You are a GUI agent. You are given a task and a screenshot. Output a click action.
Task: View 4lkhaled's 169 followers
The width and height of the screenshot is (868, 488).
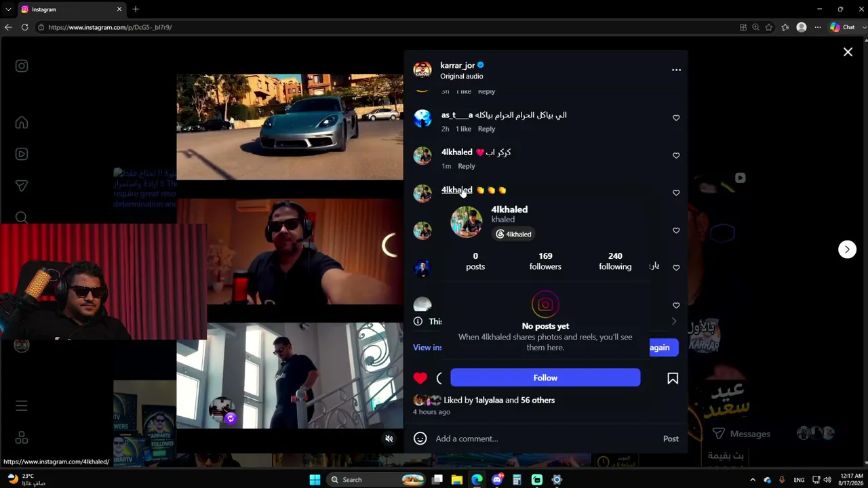[545, 261]
